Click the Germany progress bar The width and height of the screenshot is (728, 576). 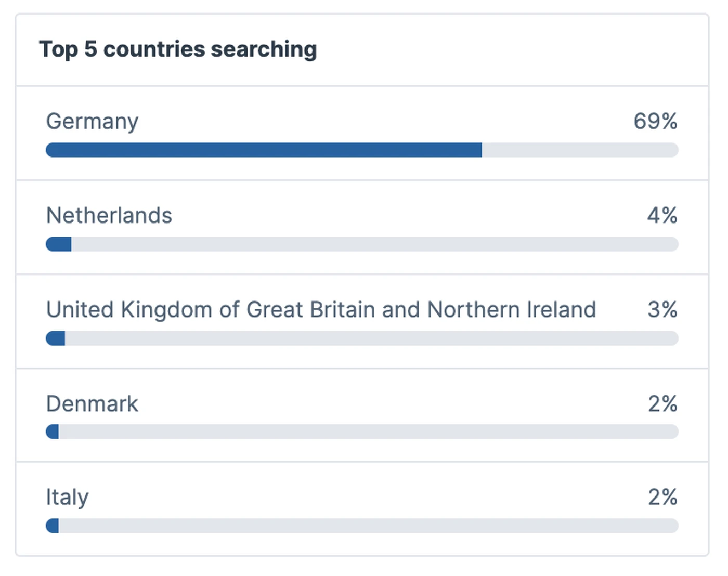coord(362,150)
